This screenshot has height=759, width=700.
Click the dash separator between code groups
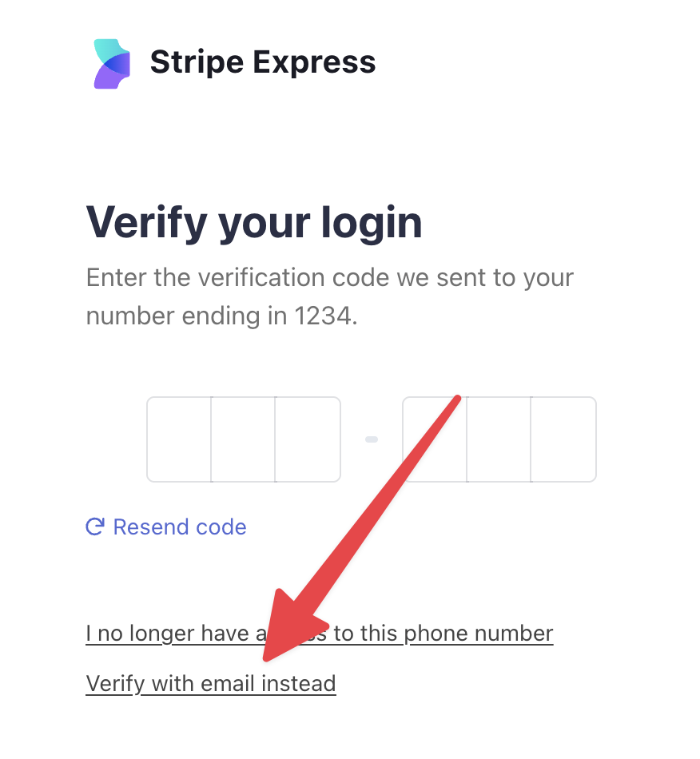[372, 439]
